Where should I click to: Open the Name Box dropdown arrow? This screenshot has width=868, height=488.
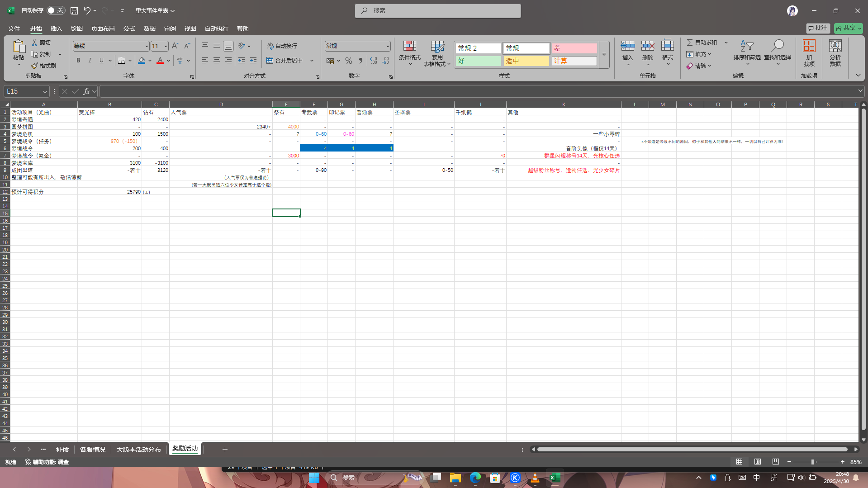coord(45,91)
